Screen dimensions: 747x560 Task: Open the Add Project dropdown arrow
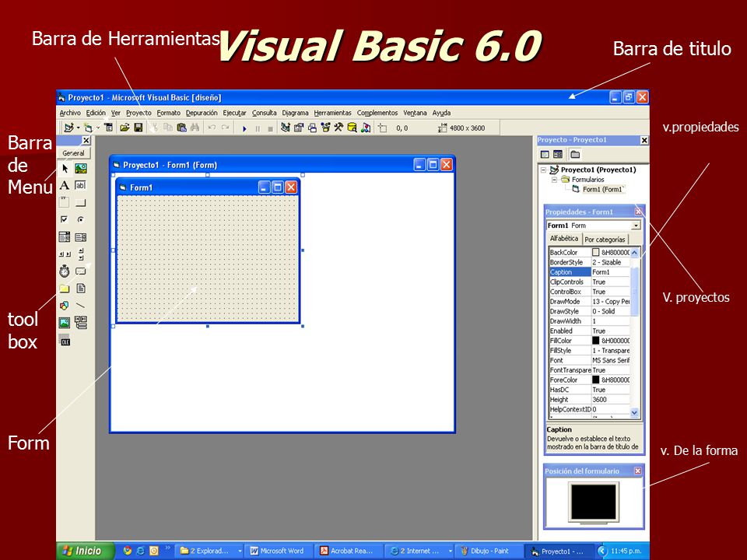(x=78, y=128)
